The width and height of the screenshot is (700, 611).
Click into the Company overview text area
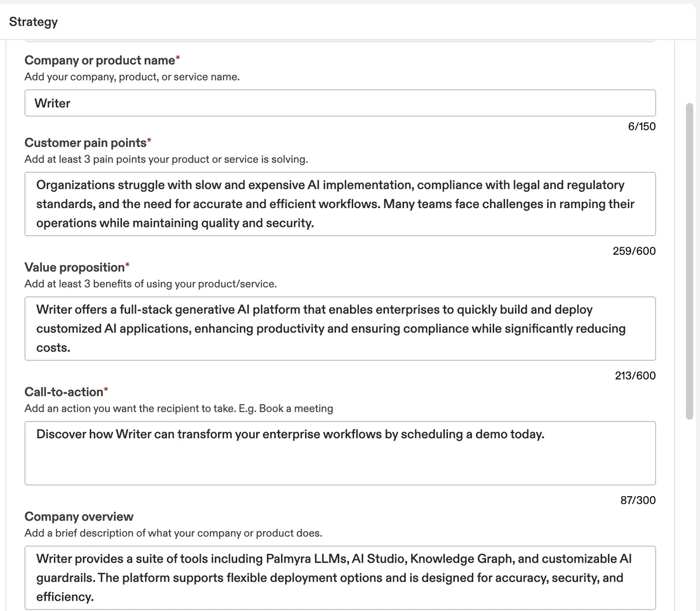pyautogui.click(x=340, y=578)
